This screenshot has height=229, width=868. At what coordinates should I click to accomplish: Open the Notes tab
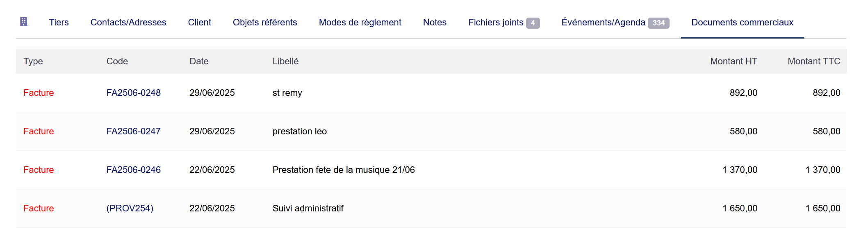click(x=435, y=23)
